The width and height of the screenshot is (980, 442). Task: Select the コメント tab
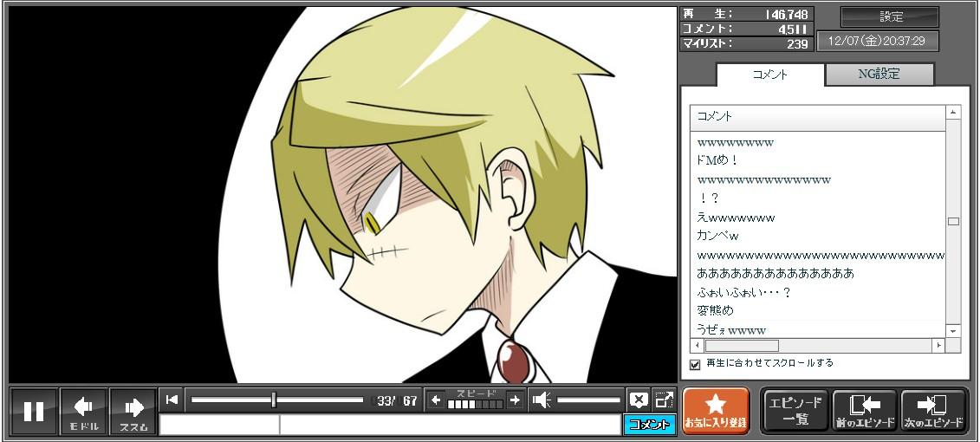click(769, 75)
